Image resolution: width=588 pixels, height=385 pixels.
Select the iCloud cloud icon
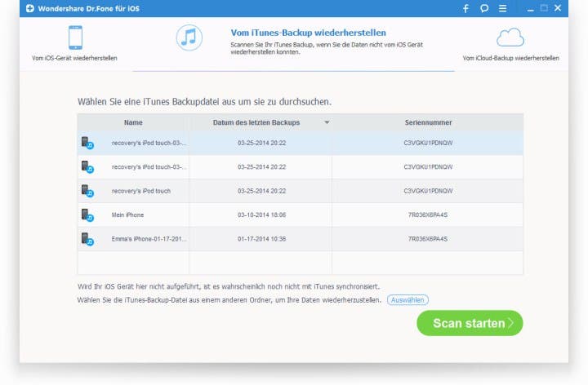[510, 37]
